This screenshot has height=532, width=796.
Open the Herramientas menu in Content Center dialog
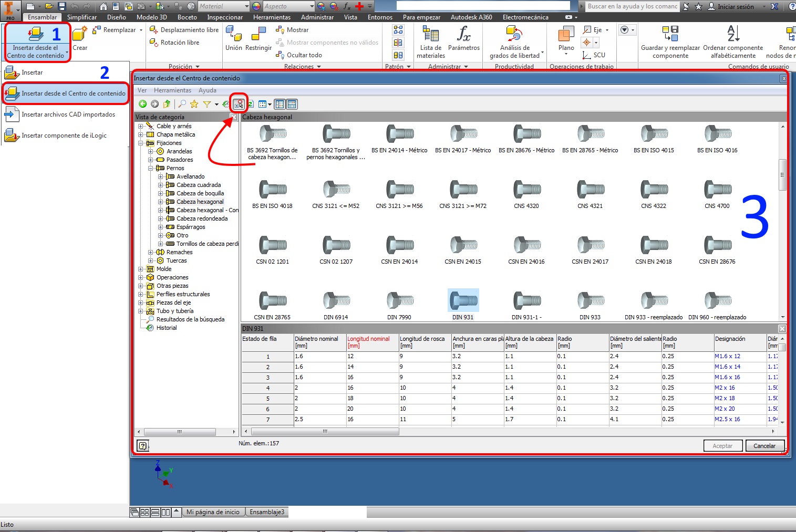(172, 90)
